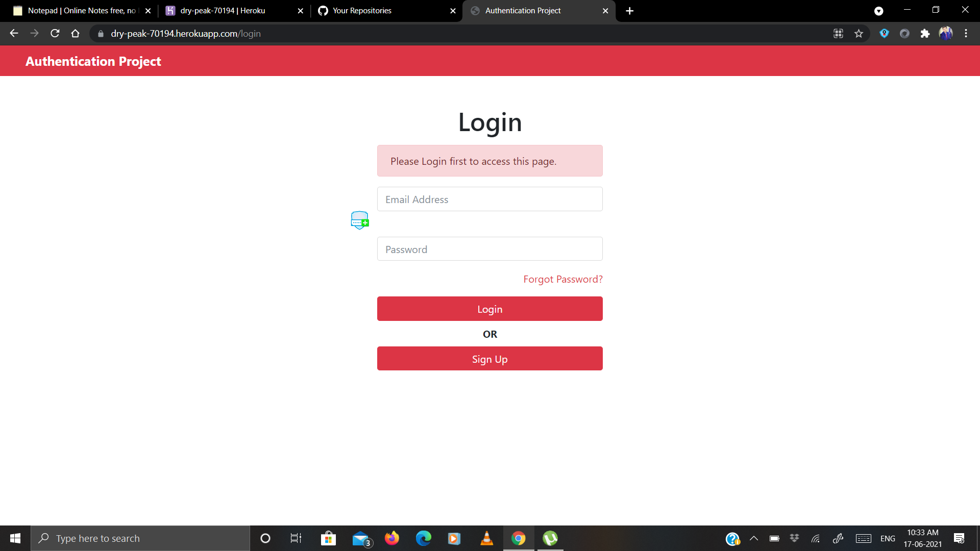The width and height of the screenshot is (980, 551).
Task: Open the tab search dropdown arrow
Action: coord(879,11)
